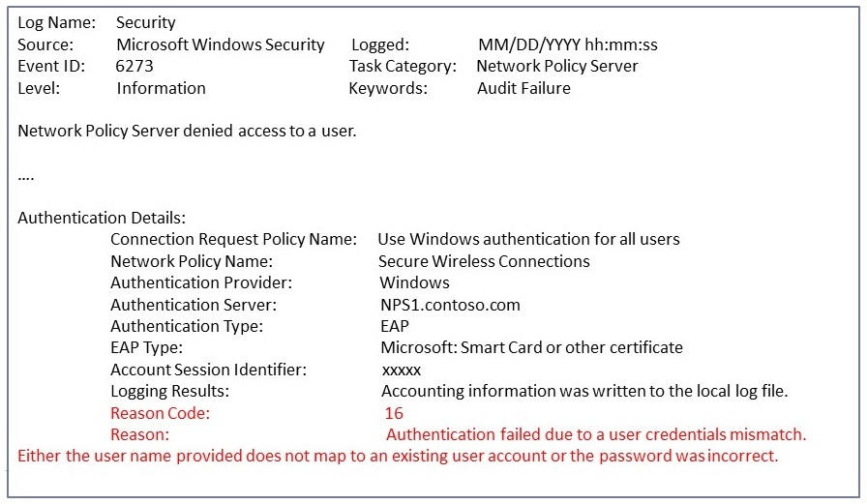Click the Authentication Provider value Windows
The height and width of the screenshot is (504, 867).
414,282
